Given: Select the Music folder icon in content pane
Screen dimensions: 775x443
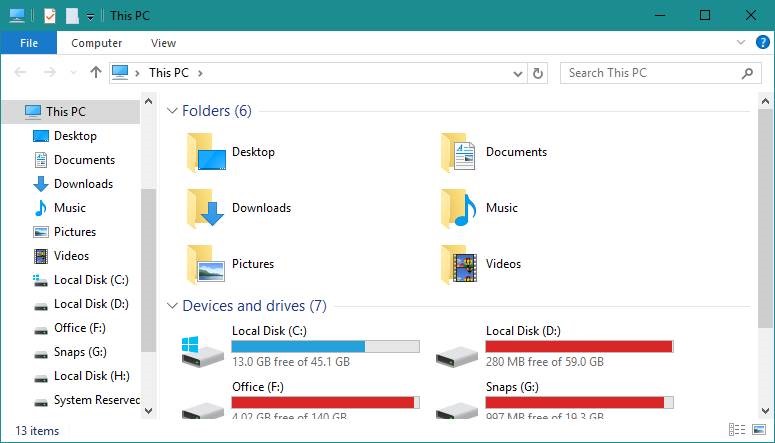Looking at the screenshot, I should (x=459, y=208).
